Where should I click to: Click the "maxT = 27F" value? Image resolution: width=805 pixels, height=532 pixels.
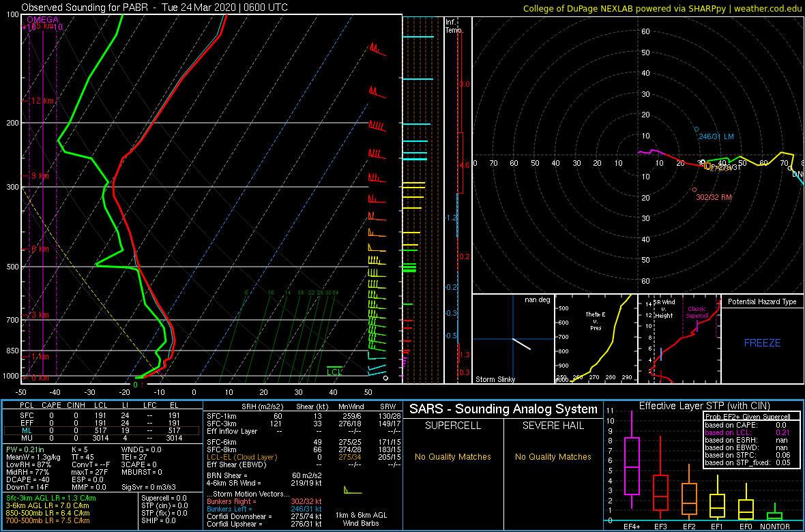(90, 472)
